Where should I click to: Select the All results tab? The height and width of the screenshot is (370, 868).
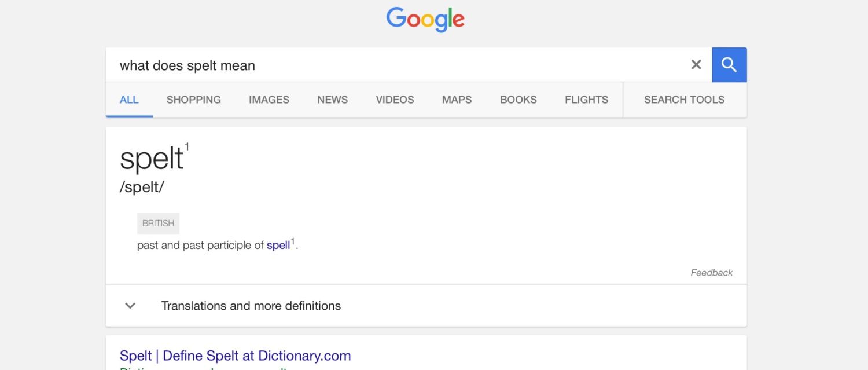pyautogui.click(x=129, y=100)
